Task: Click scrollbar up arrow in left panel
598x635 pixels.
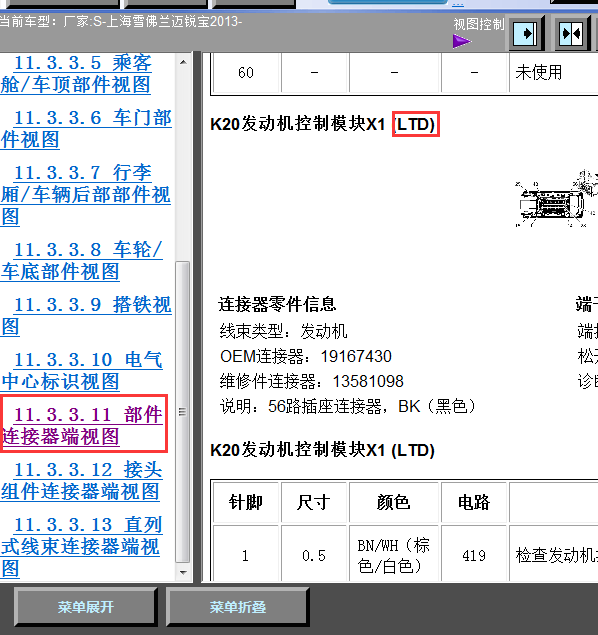Action: tap(183, 62)
